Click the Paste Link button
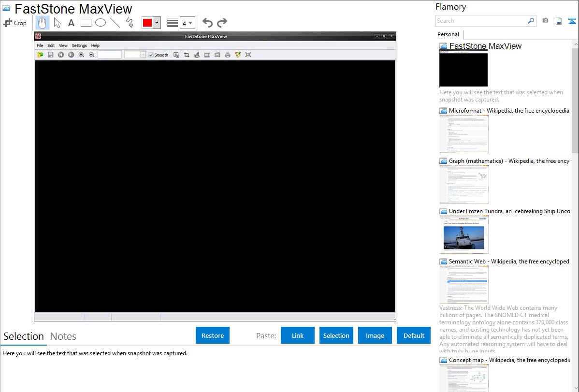Image resolution: width=579 pixels, height=392 pixels. click(298, 335)
